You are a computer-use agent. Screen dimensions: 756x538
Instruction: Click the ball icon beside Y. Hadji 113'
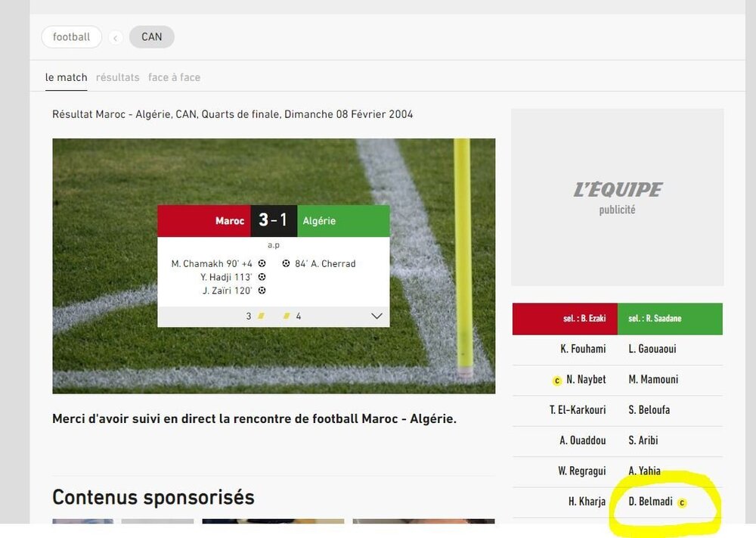tap(262, 277)
